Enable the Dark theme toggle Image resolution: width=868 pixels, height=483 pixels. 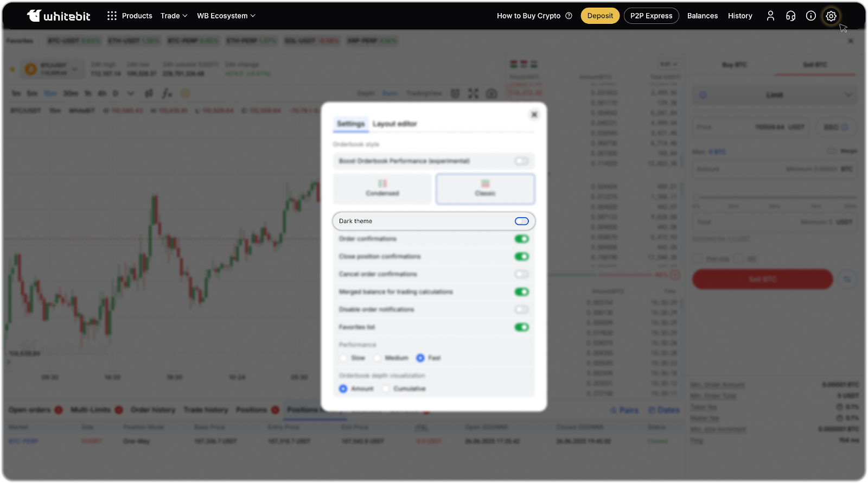click(521, 221)
